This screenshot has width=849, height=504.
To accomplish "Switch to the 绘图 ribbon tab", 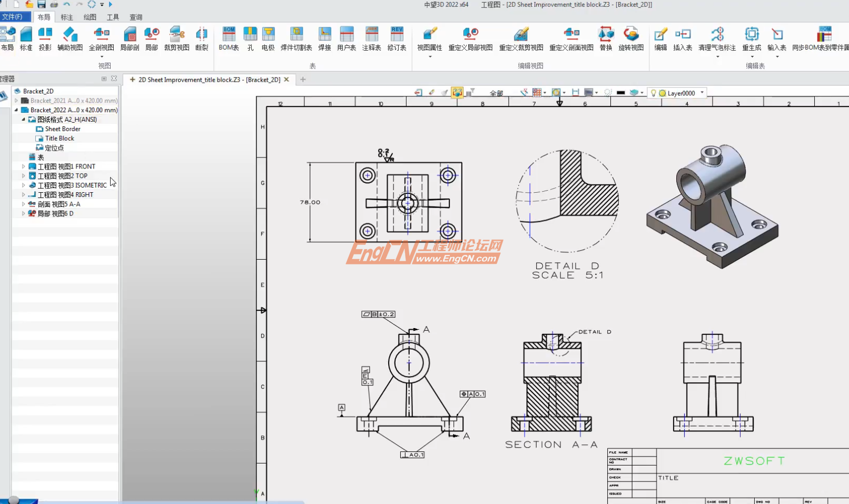I will pyautogui.click(x=90, y=17).
